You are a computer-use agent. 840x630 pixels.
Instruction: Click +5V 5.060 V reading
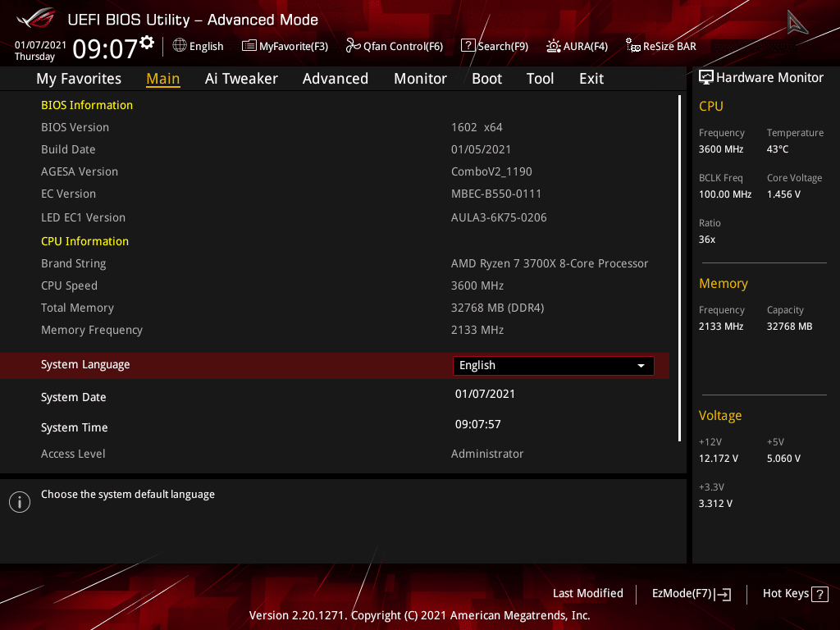pos(783,459)
